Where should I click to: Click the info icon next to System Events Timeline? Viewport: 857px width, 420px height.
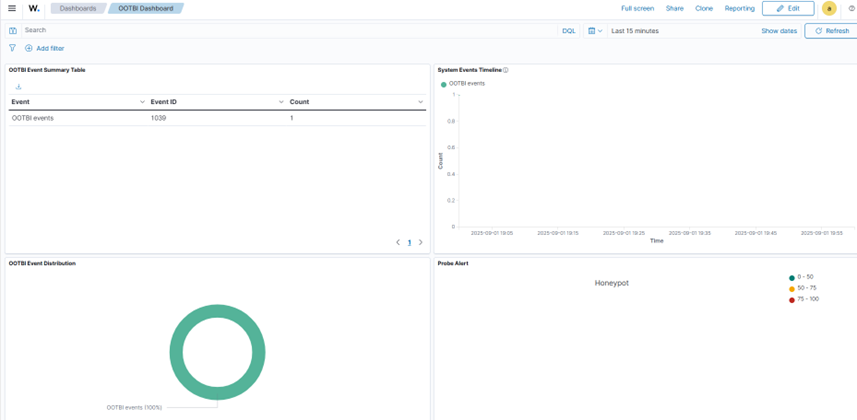506,70
